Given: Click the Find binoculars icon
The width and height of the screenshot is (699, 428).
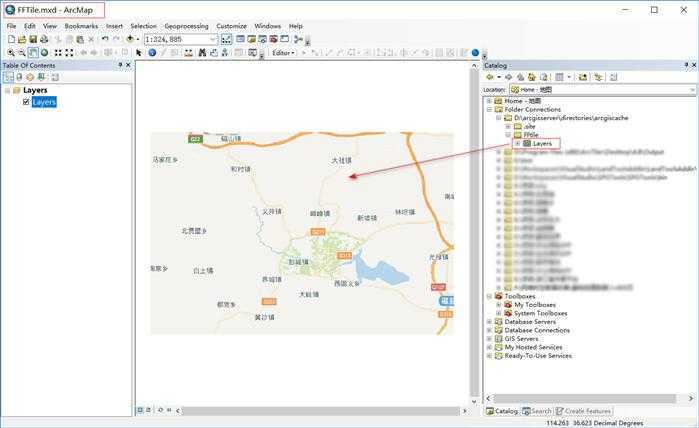Looking at the screenshot, I should tap(202, 53).
